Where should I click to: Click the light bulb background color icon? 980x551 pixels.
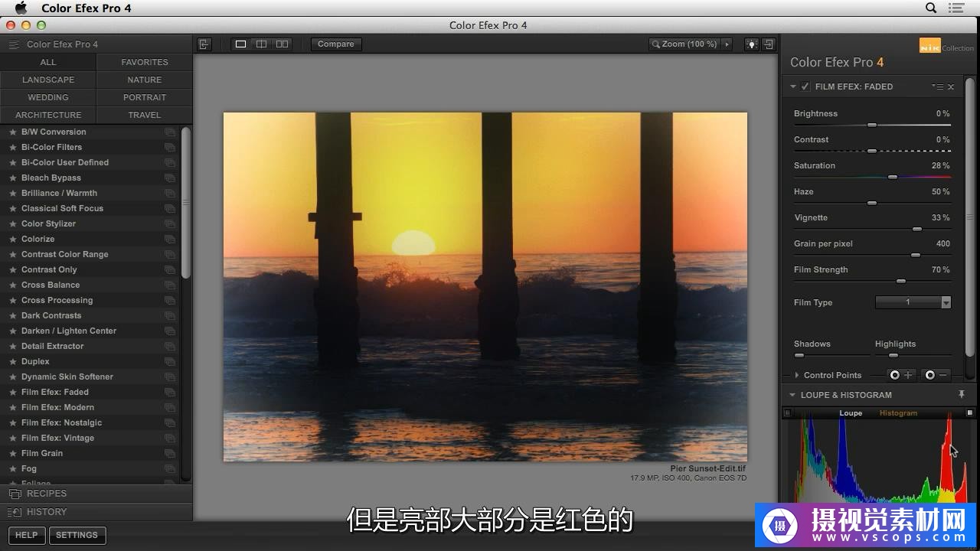pyautogui.click(x=752, y=44)
